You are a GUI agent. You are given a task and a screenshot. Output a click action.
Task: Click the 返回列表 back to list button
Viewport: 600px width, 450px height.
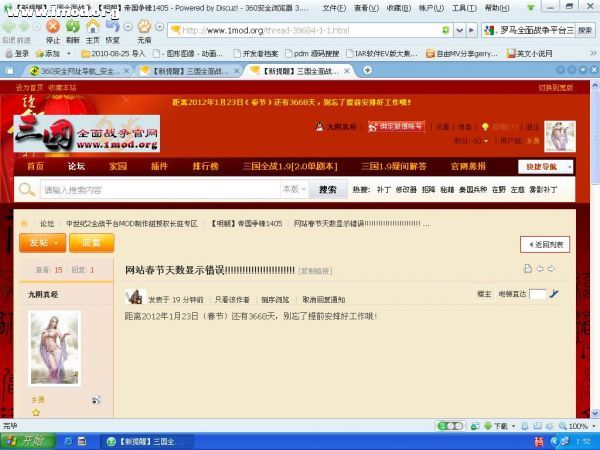pyautogui.click(x=545, y=244)
